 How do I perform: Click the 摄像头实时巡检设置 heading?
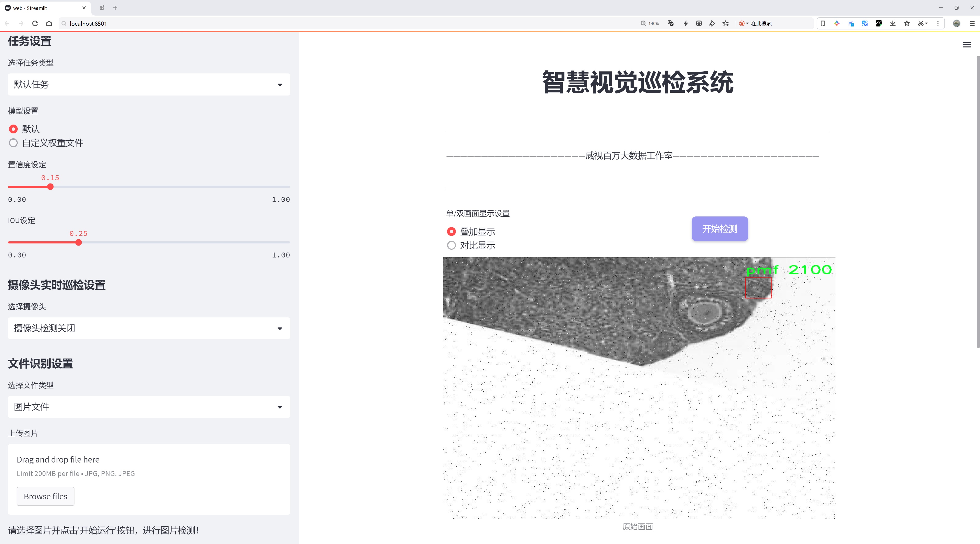[x=57, y=285]
